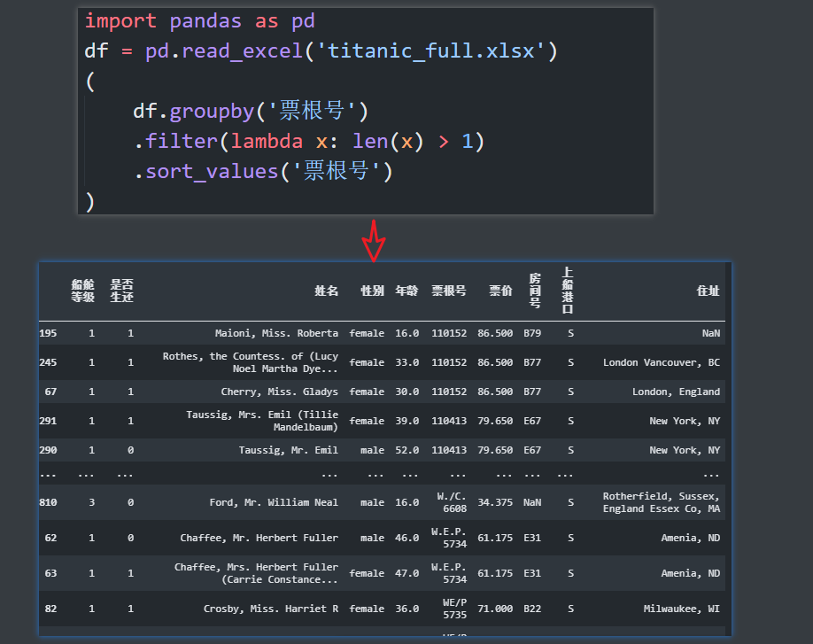
Task: Click the 房间号 column header
Action: coord(535,291)
